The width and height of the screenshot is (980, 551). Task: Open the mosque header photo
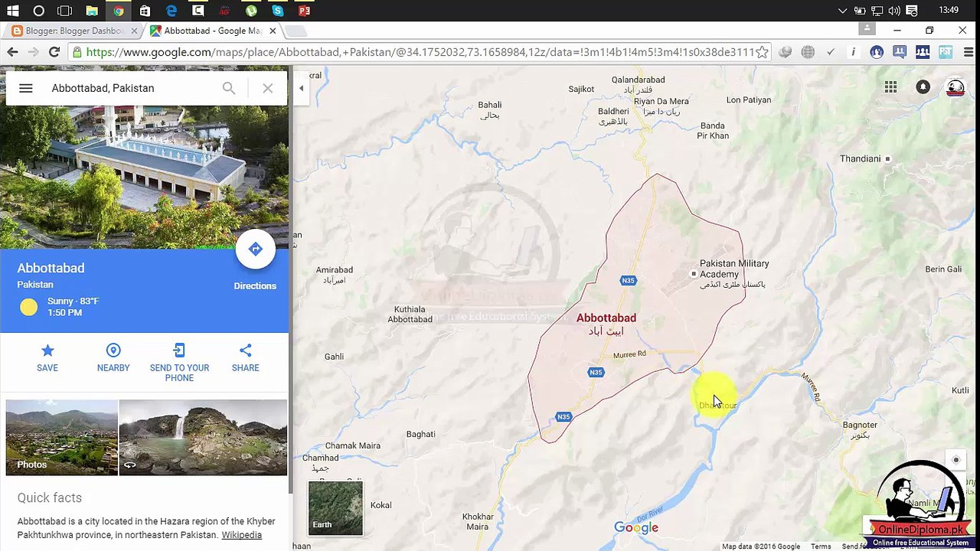(x=144, y=177)
